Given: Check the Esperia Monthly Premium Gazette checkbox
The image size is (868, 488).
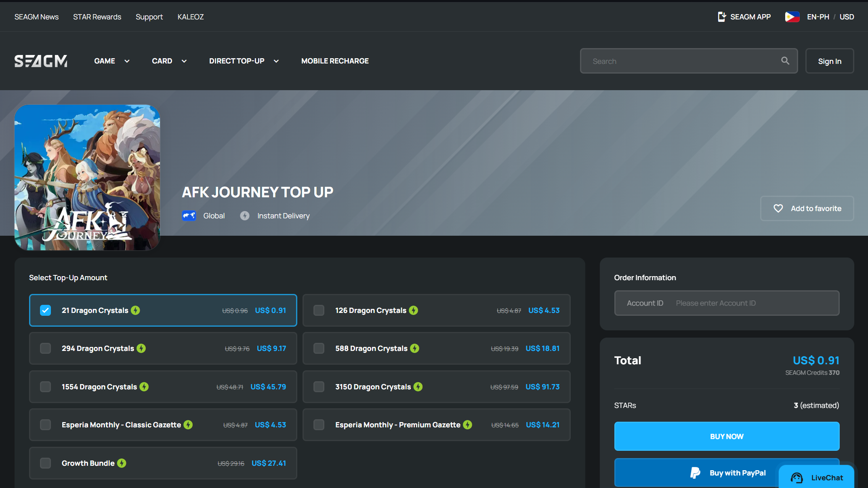Looking at the screenshot, I should point(319,425).
